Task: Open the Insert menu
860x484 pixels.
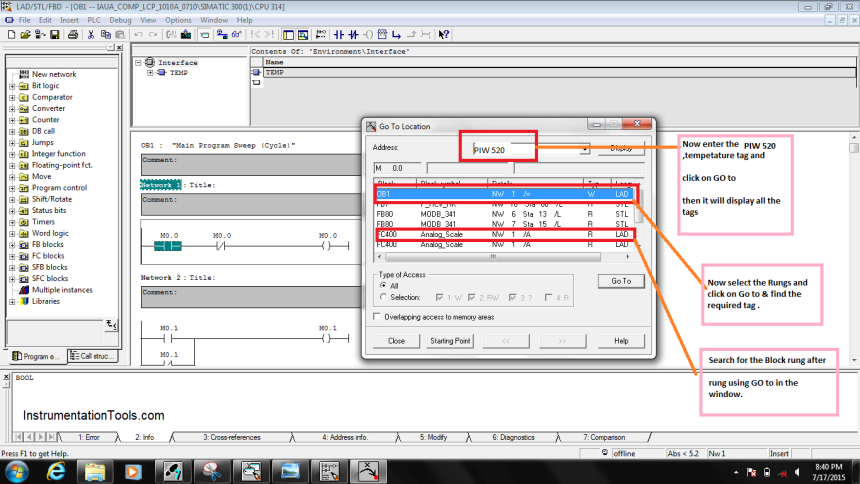Action: [x=69, y=20]
